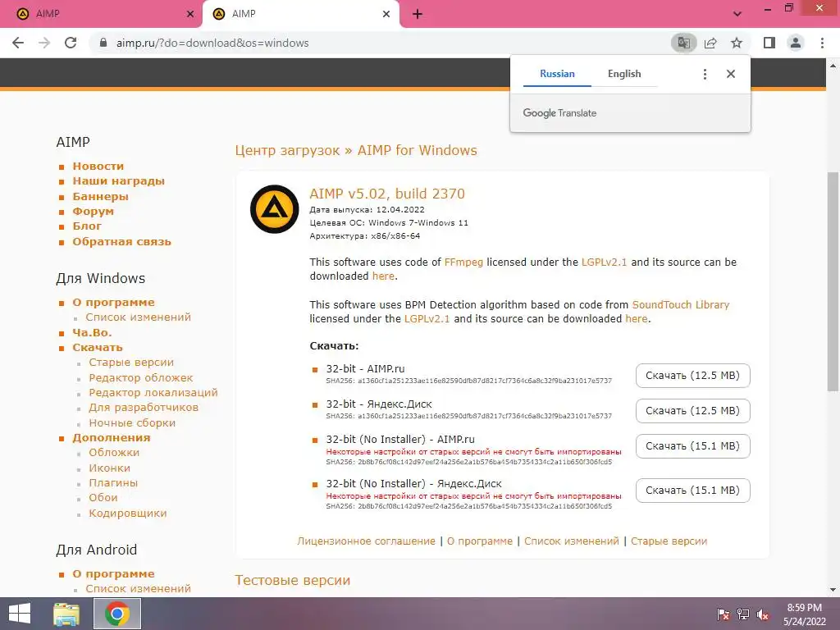Reload the AIMP download page
The height and width of the screenshot is (630, 840).
click(x=71, y=43)
